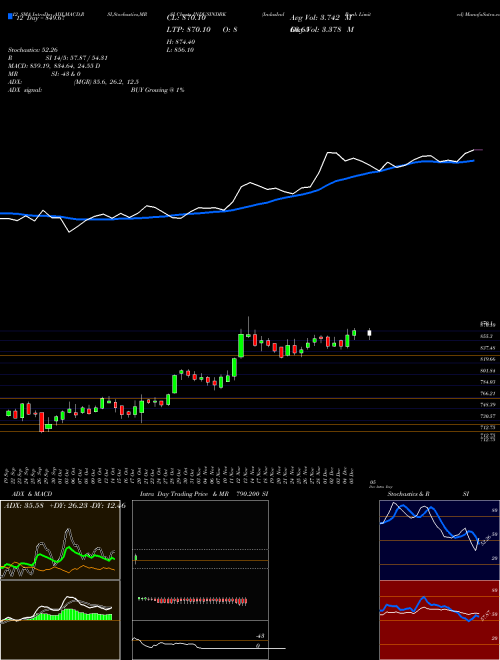
Task: Select the 730.57 price axis label
Action: pos(487,416)
